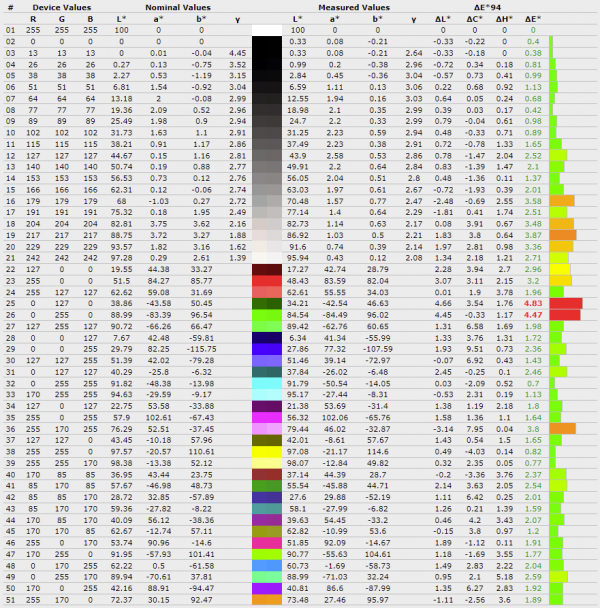Click the '#' column header
The height and width of the screenshot is (608, 600).
pyautogui.click(x=10, y=7)
